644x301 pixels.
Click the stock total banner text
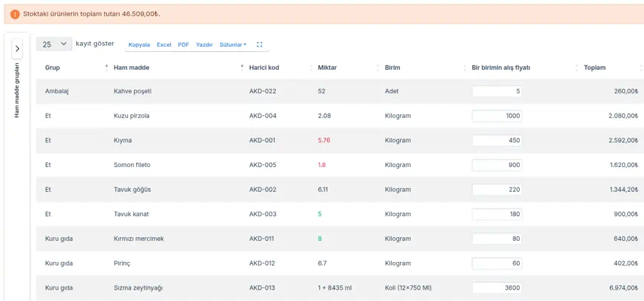[x=92, y=14]
